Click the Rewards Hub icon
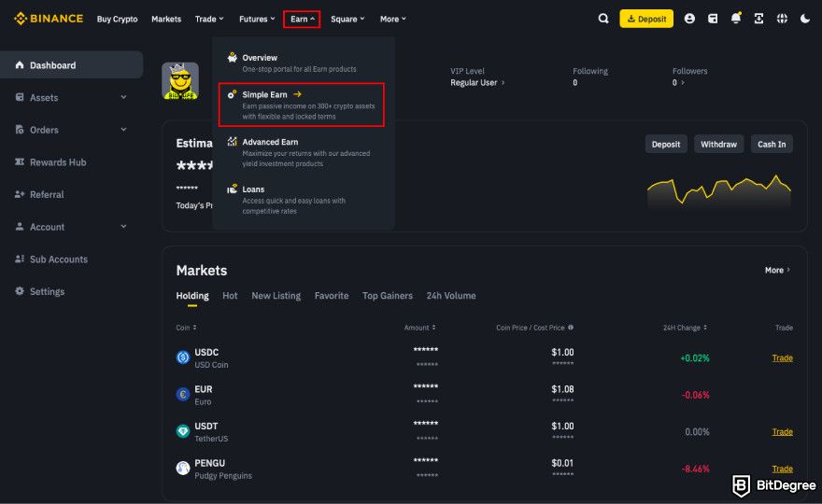This screenshot has width=822, height=504. [x=20, y=161]
